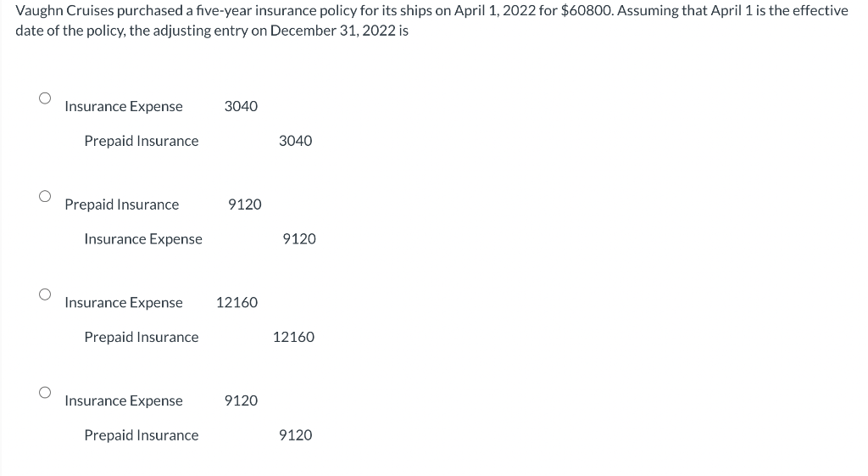Click Insurance Expense label beside 12160
This screenshot has height=476, width=868.
124,303
